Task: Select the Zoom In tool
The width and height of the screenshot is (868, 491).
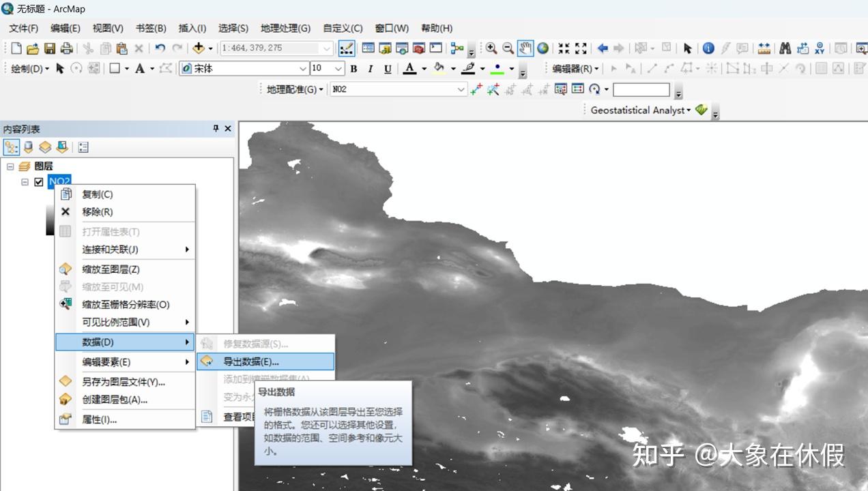Action: 491,48
